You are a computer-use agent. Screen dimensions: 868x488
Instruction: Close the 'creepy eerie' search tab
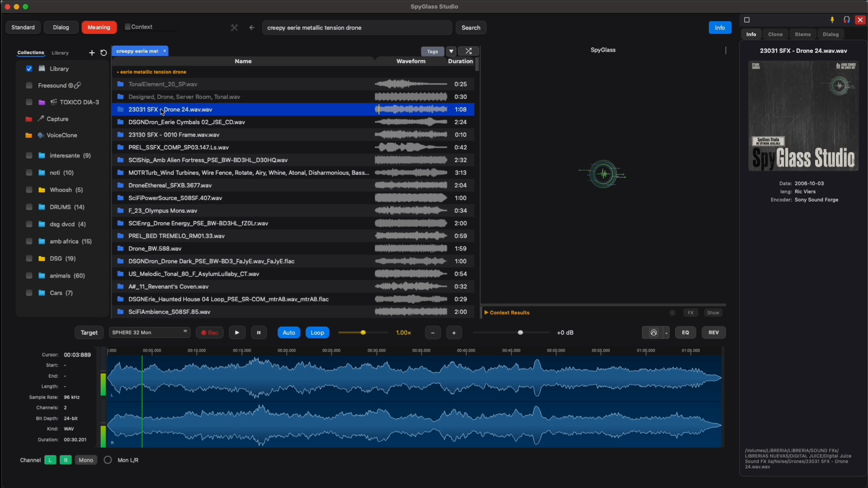click(165, 51)
